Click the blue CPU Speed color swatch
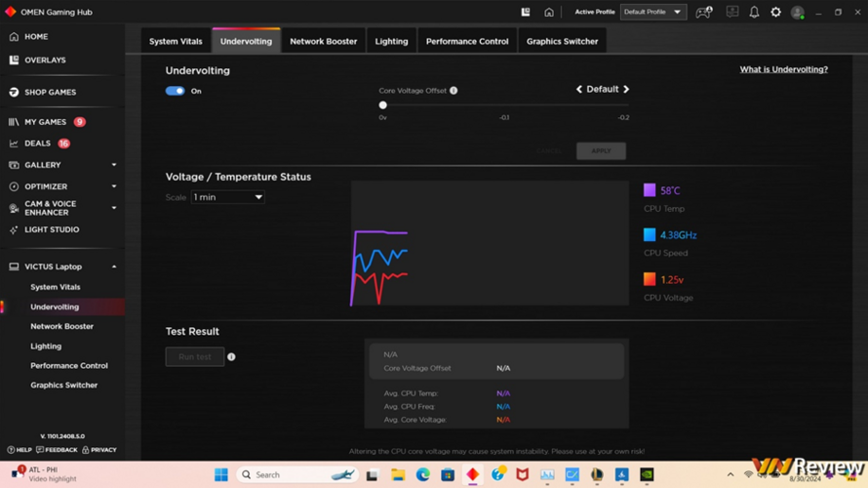Screen dimensions: 868x488 pyautogui.click(x=650, y=235)
